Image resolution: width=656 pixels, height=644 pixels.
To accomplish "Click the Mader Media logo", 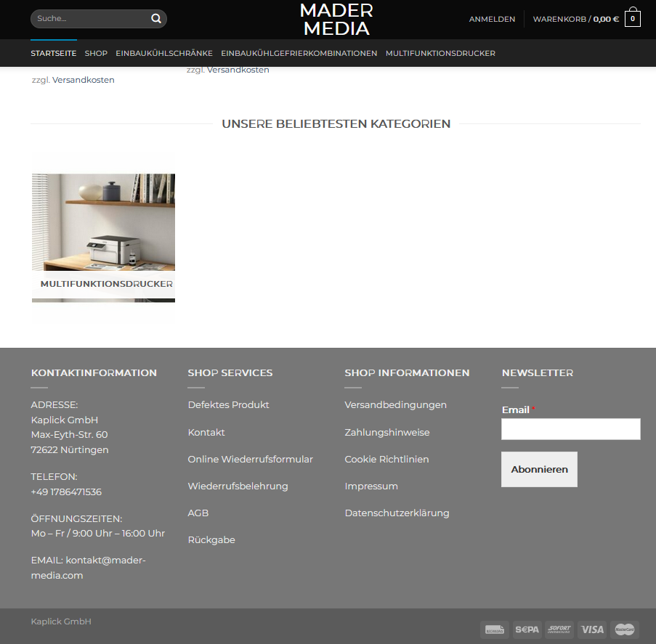I will 336,20.
